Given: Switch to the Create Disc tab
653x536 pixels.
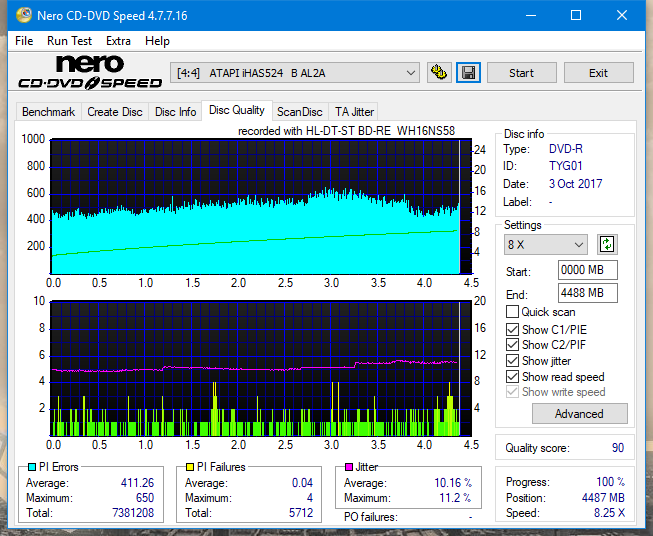Looking at the screenshot, I should coord(115,112).
